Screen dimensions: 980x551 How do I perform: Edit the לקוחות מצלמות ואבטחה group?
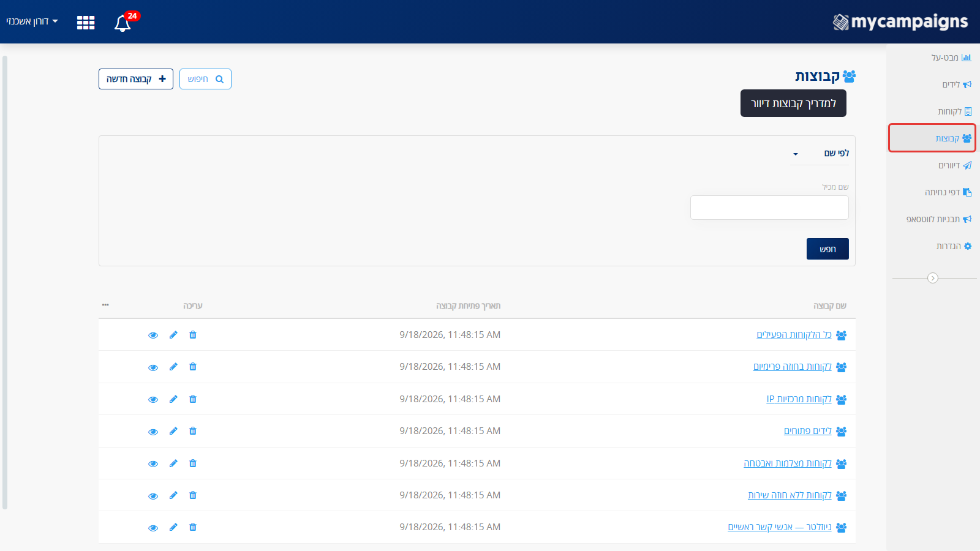point(173,463)
